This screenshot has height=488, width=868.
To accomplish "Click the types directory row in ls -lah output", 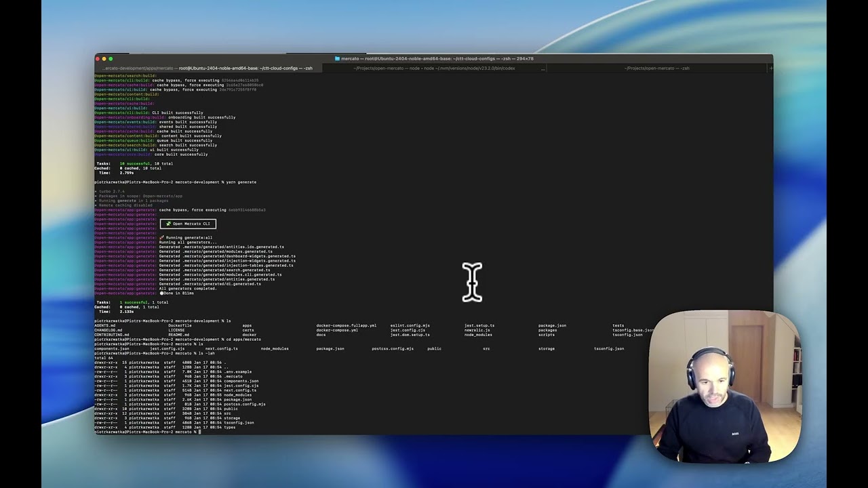I will (x=165, y=427).
